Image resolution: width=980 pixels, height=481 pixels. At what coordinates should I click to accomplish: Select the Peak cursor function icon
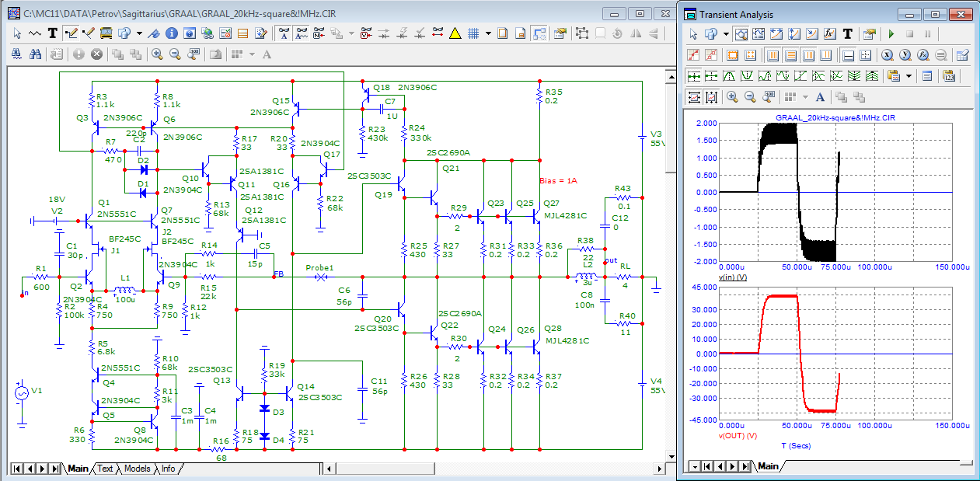(730, 76)
